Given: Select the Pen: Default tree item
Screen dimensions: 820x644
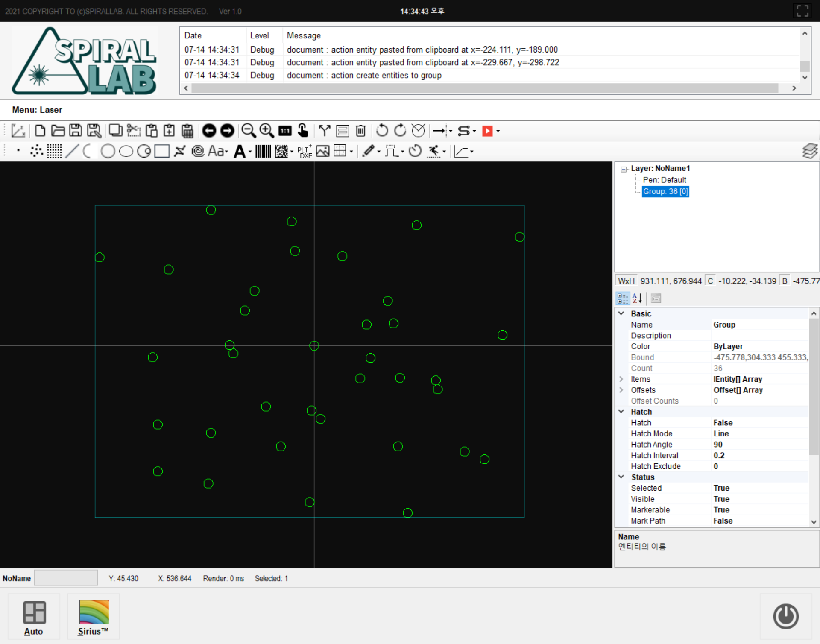Looking at the screenshot, I should pos(664,180).
